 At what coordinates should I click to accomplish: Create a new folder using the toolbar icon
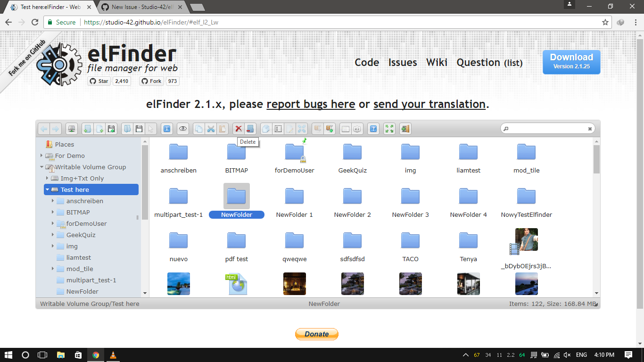tap(87, 128)
